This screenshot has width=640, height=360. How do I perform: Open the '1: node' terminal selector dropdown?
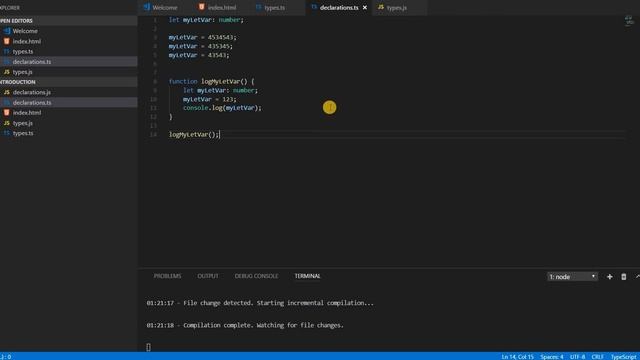[572, 277]
